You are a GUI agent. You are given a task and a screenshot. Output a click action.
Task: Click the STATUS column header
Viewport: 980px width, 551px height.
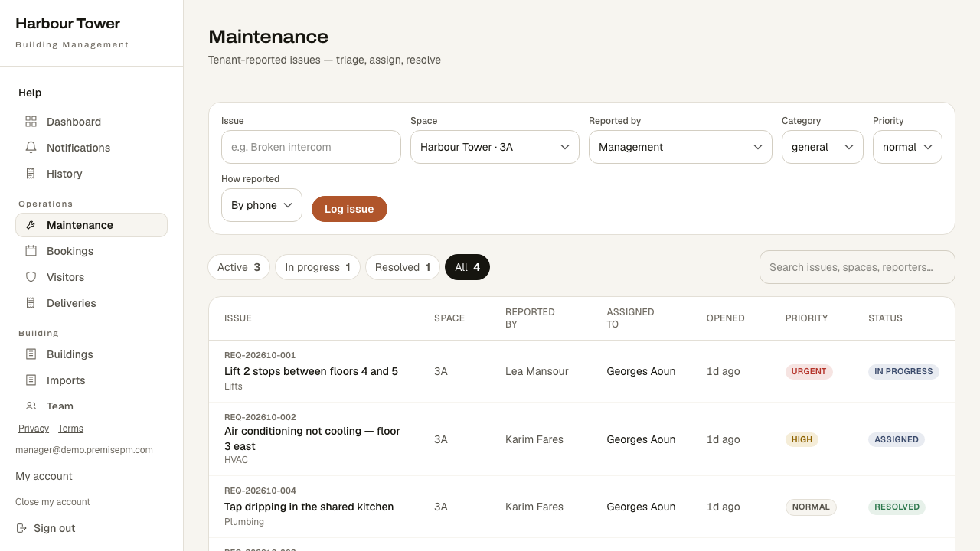[885, 318]
